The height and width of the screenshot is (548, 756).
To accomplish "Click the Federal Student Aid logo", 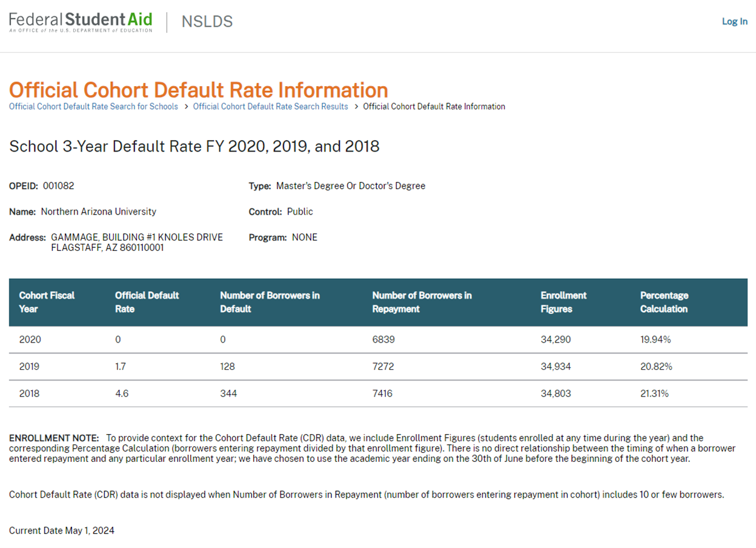I will click(x=81, y=22).
